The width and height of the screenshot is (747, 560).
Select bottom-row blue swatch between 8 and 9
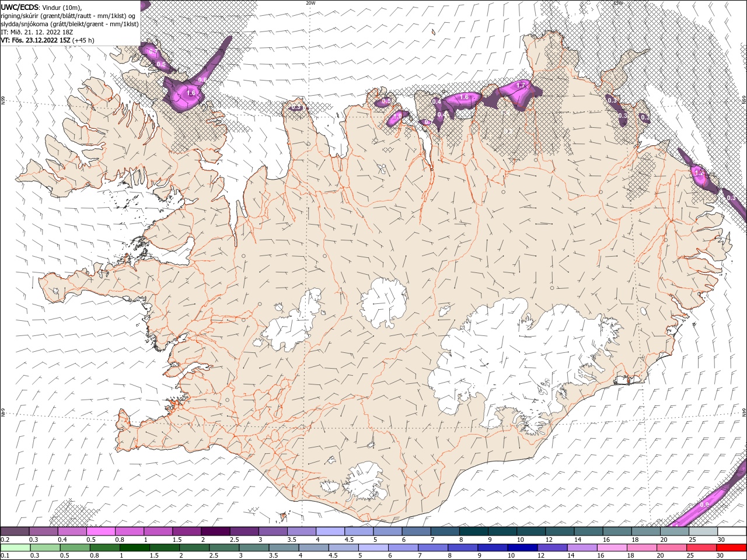(x=463, y=548)
